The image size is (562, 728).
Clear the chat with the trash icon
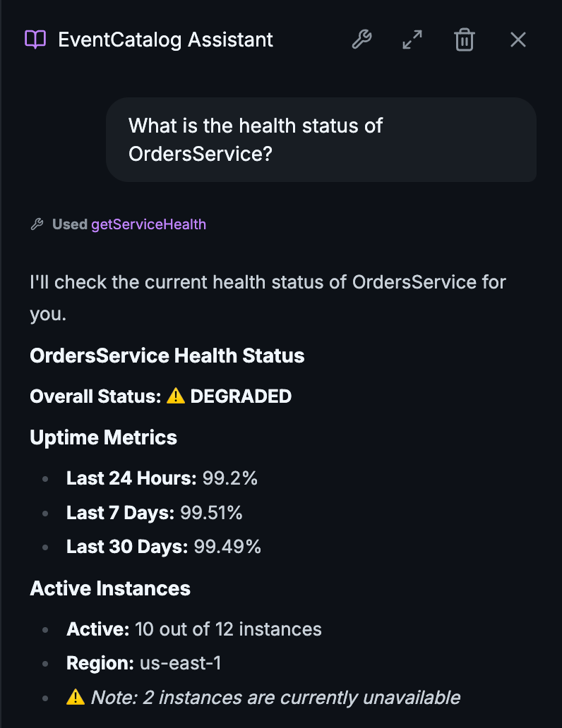coord(464,40)
